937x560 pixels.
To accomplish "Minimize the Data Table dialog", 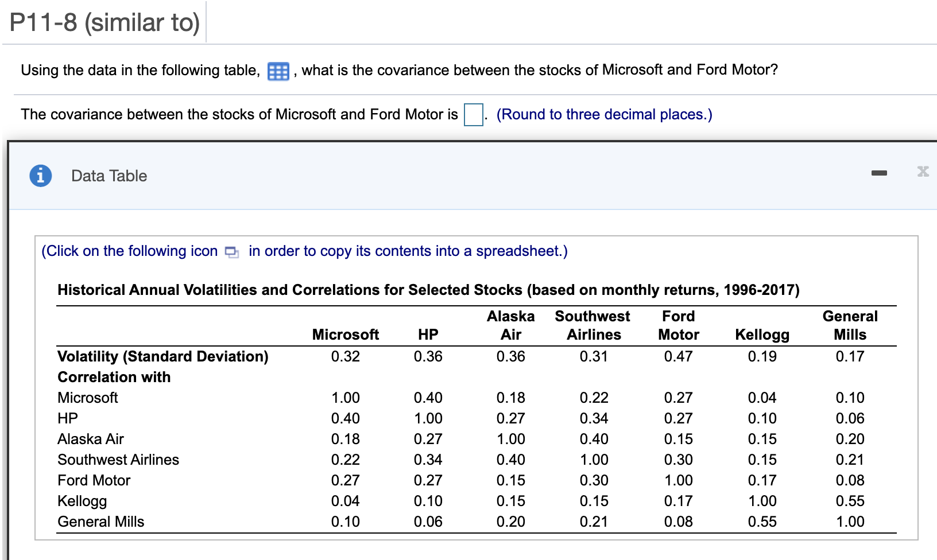I will tap(879, 173).
